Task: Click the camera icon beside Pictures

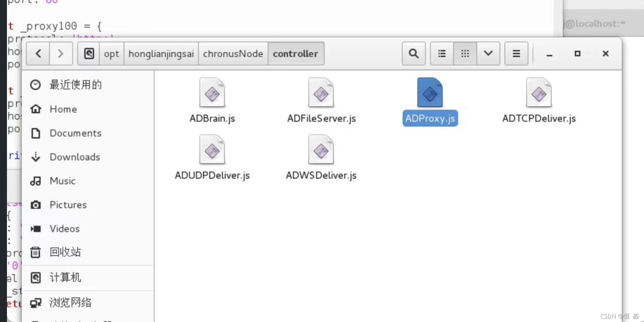Action: (35, 205)
